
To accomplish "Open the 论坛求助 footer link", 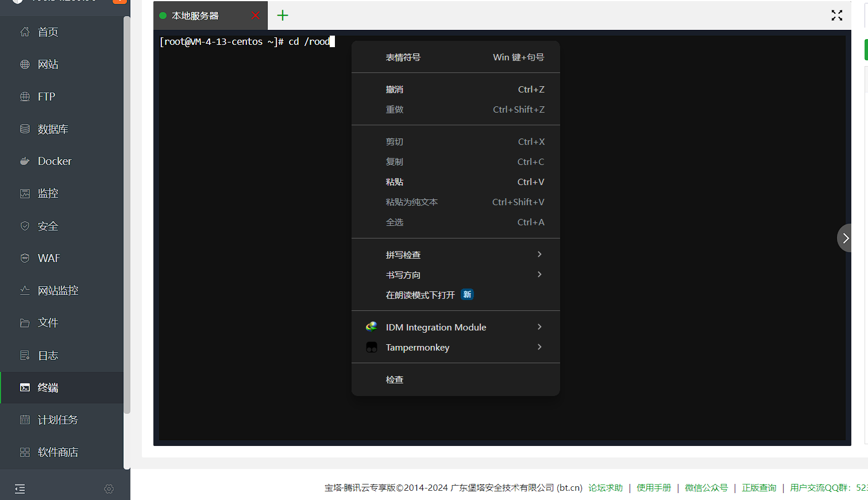I will (x=605, y=487).
